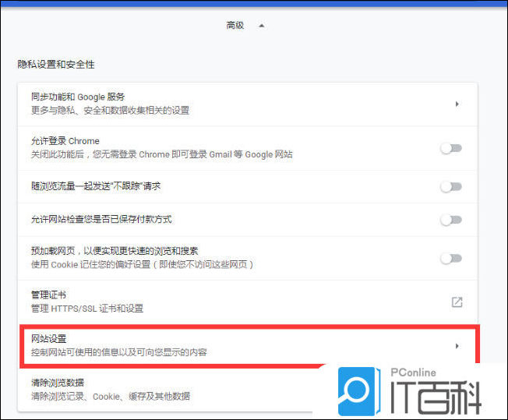The width and height of the screenshot is (508, 420).
Task: Toggle 允许网站检查您是否已保存付款方式 switch
Action: pos(451,220)
